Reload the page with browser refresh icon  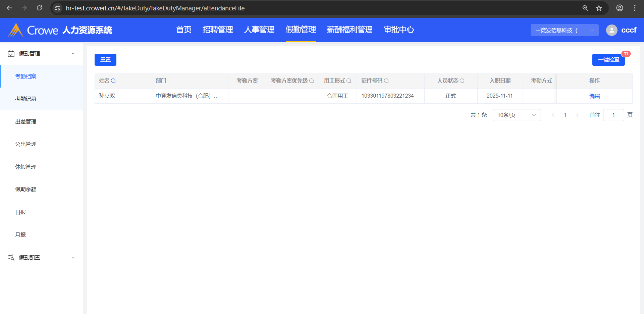[39, 8]
